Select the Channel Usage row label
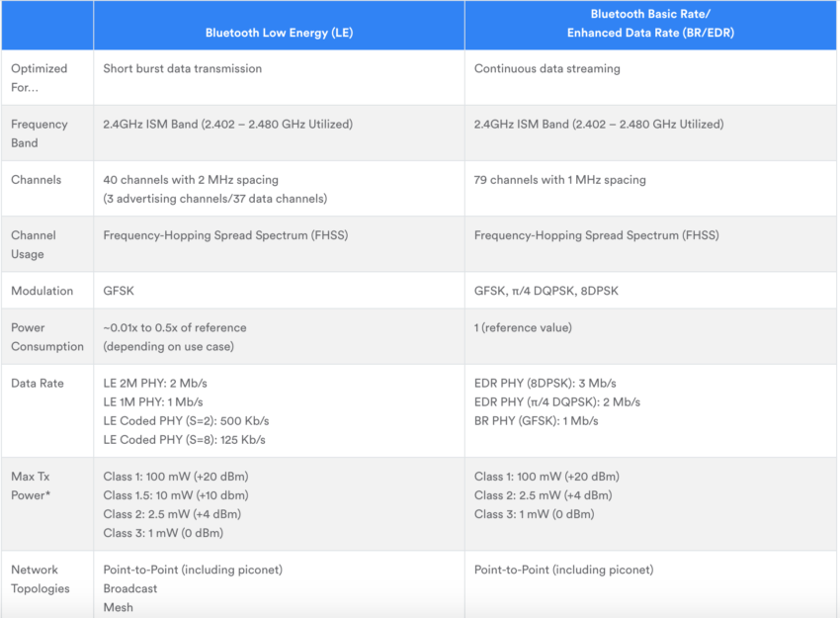The height and width of the screenshot is (618, 840). point(34,244)
